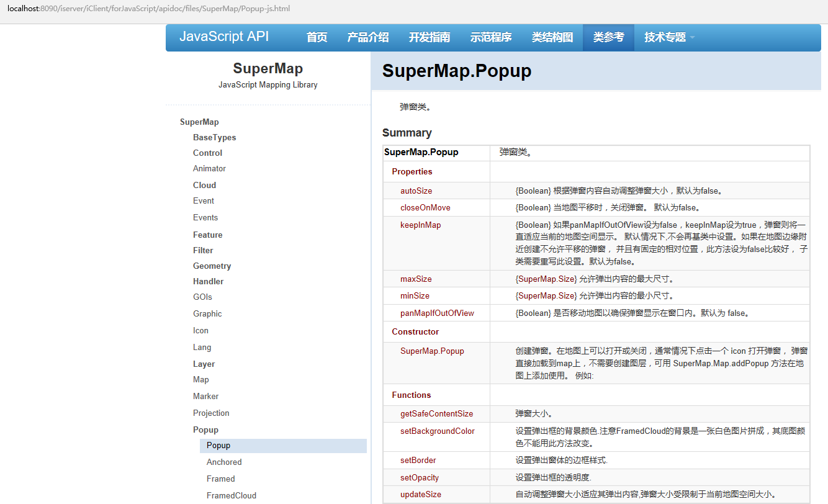828x504 pixels.
Task: Click maxSize description '{SuperMap.Size} 允许弹出内容的最大尺寸'
Action: tap(595, 279)
